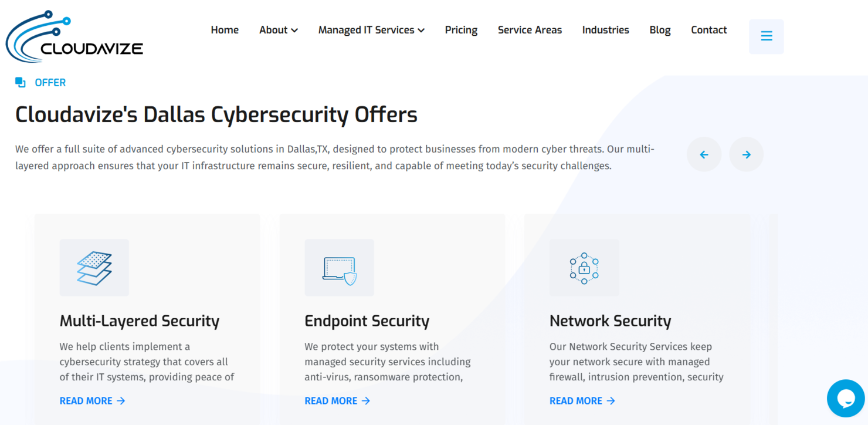This screenshot has width=868, height=425.
Task: Go back with the left carousel arrow
Action: [x=704, y=154]
